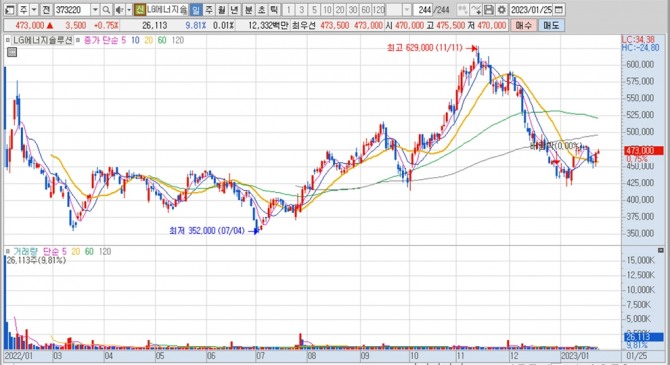Switch to the 월 monthly chart tab
670x365 pixels.
coord(221,9)
